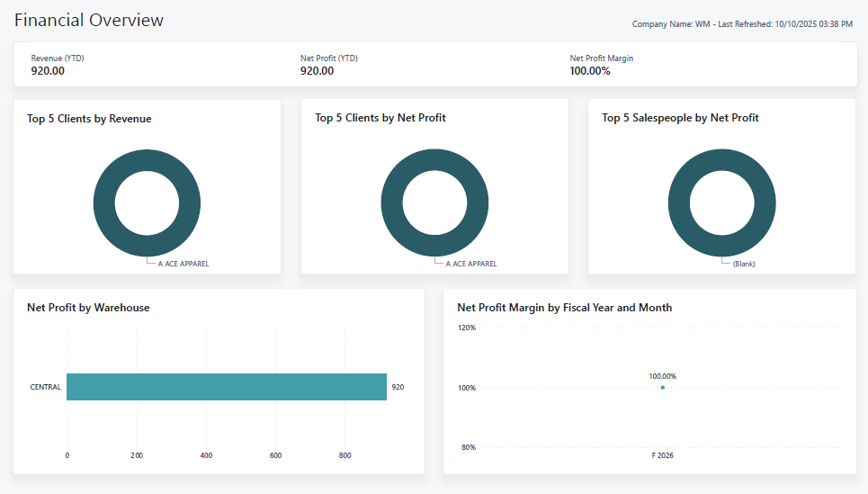Click the 920 data label beside the bar

[398, 387]
